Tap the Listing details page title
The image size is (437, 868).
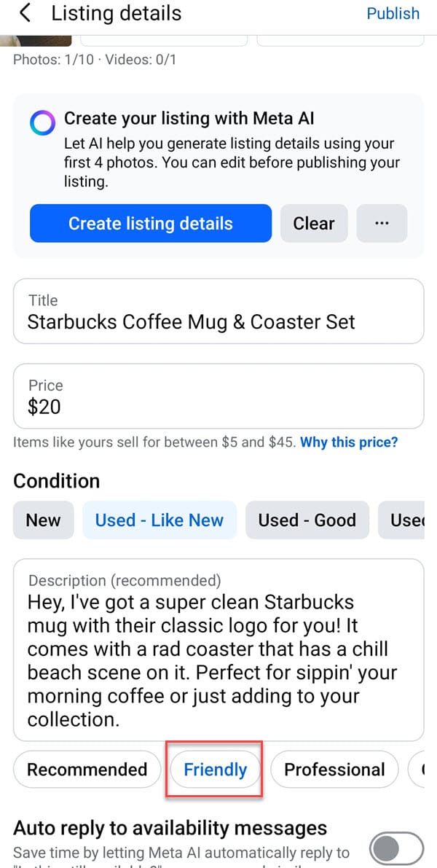(x=117, y=13)
